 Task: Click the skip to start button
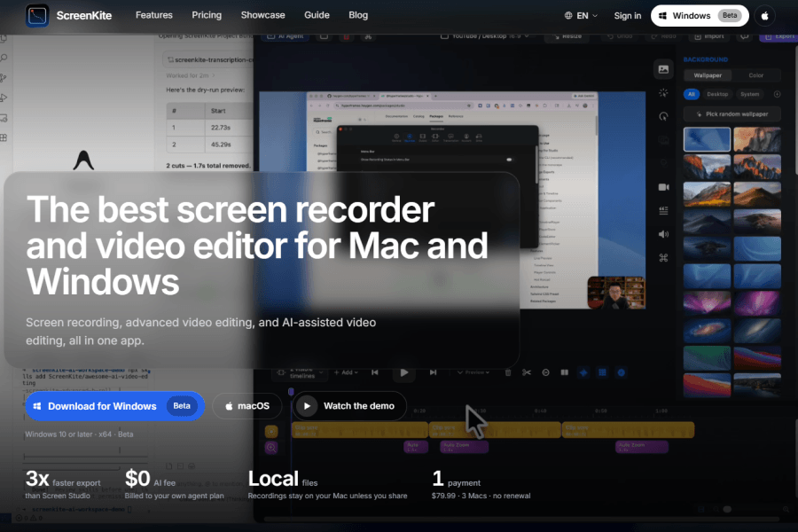click(374, 372)
